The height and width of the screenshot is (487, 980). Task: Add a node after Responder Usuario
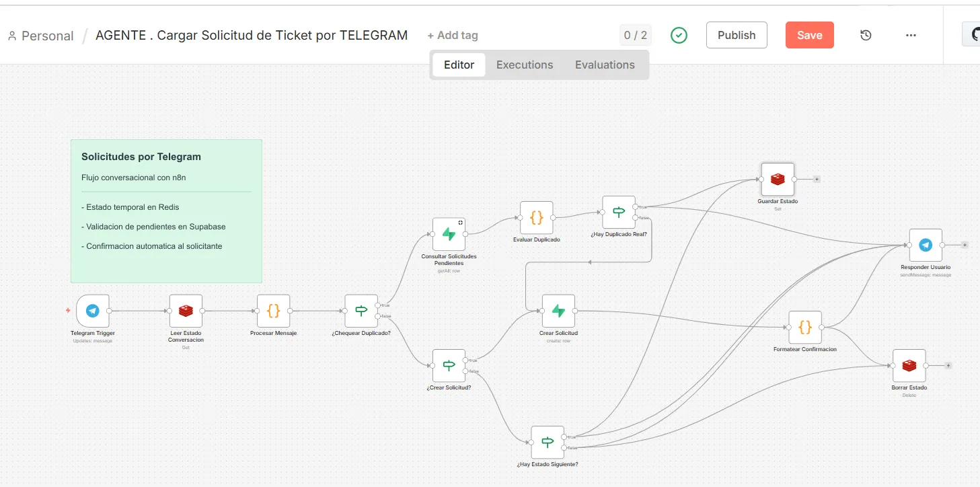pyautogui.click(x=965, y=245)
